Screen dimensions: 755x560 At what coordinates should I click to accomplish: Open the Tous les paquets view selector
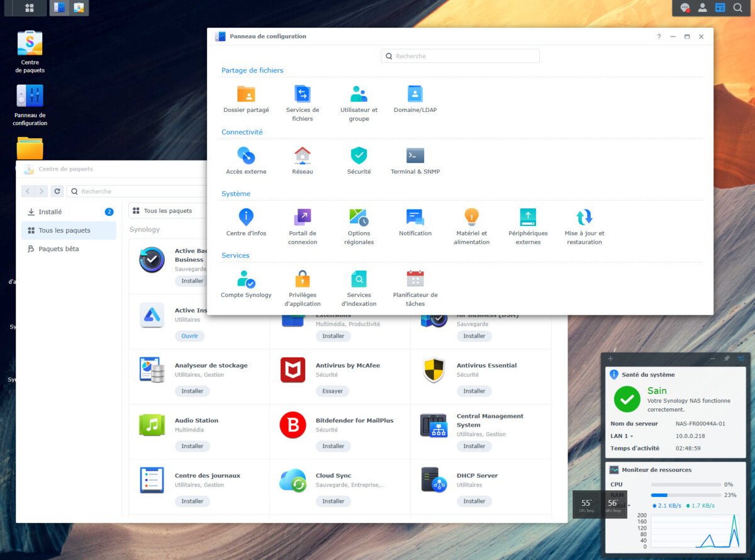(x=167, y=210)
